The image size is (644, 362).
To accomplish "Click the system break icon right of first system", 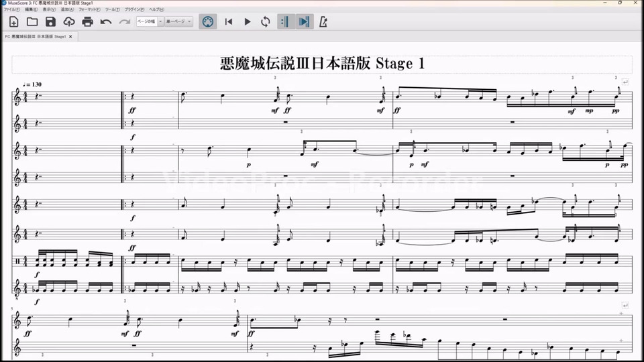I will point(625,82).
